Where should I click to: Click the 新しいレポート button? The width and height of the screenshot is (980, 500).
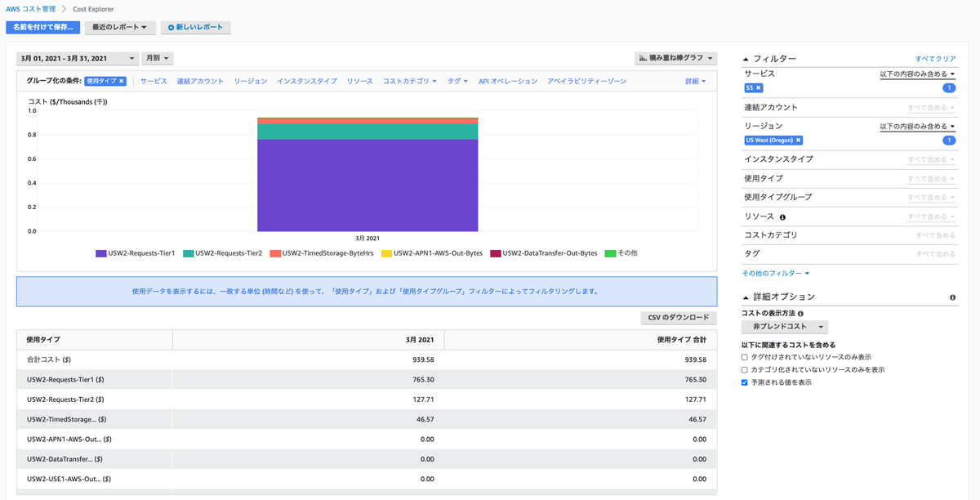tap(196, 27)
